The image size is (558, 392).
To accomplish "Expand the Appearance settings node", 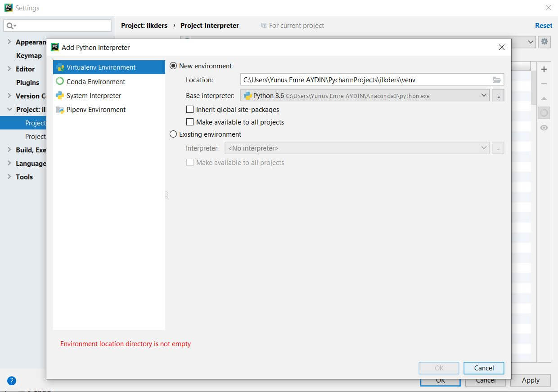I will (x=9, y=42).
